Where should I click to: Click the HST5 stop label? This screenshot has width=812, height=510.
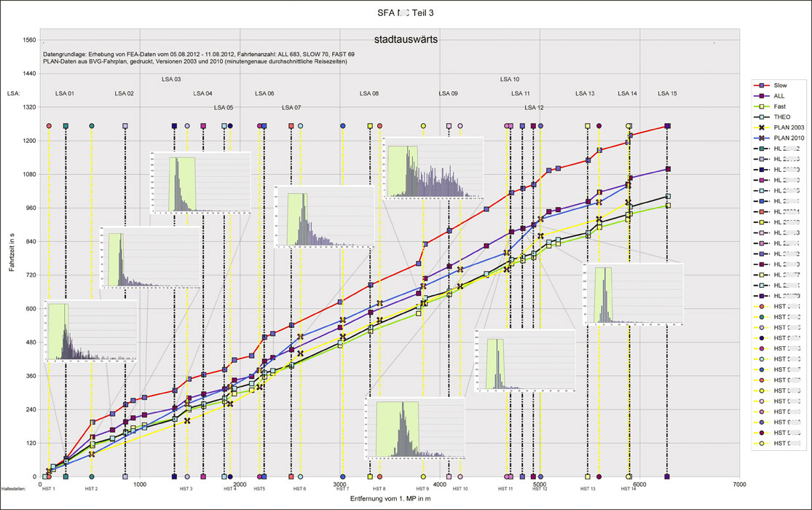click(259, 489)
